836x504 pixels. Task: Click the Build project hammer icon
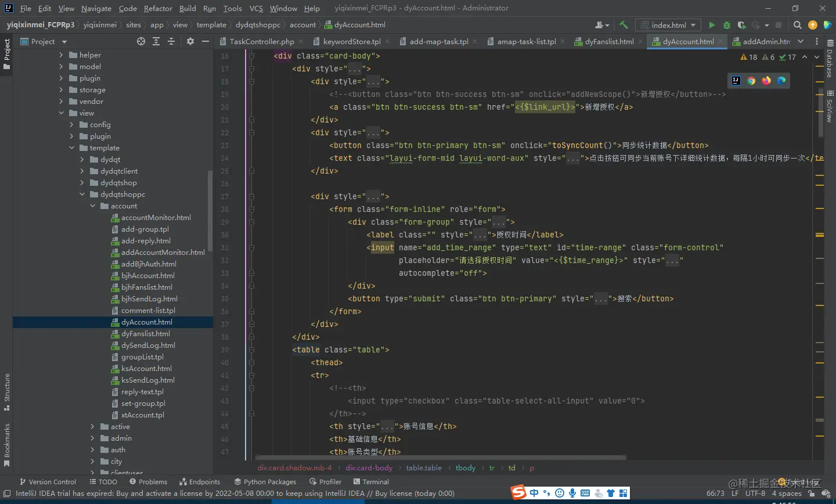tap(624, 25)
